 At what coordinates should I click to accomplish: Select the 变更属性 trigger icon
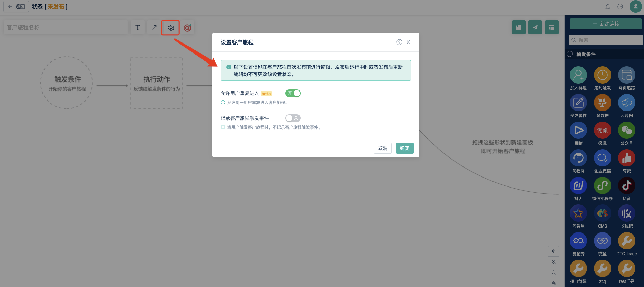coord(578,103)
